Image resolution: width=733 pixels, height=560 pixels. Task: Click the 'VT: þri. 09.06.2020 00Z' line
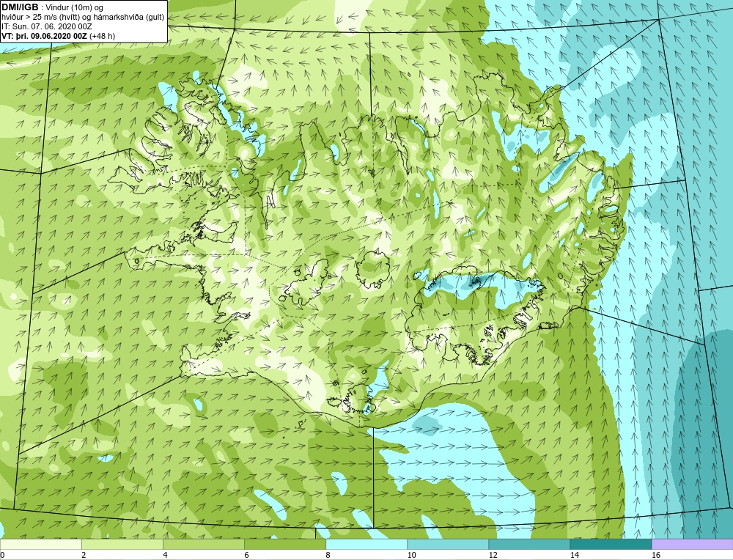point(58,35)
